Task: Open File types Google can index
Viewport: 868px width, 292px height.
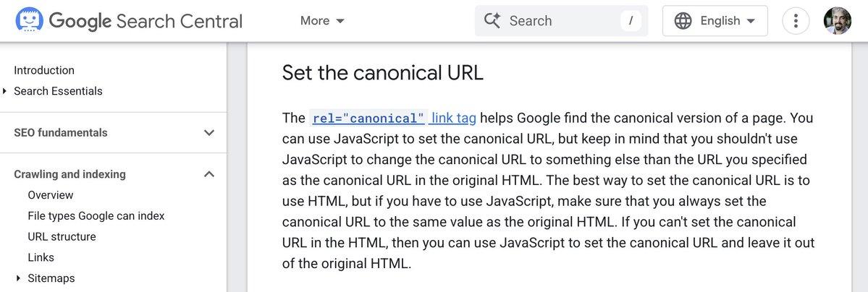Action: [96, 216]
